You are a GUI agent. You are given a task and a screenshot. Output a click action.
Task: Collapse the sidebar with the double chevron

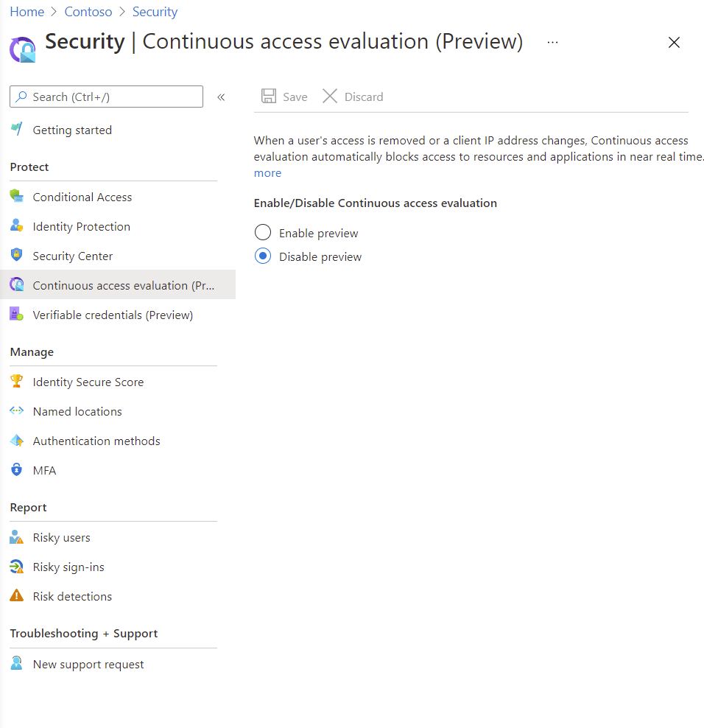[x=221, y=97]
